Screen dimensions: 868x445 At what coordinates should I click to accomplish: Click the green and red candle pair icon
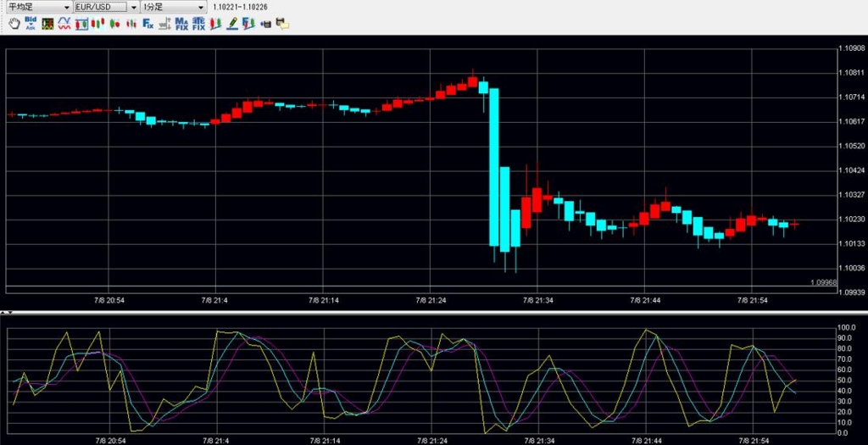[114, 23]
